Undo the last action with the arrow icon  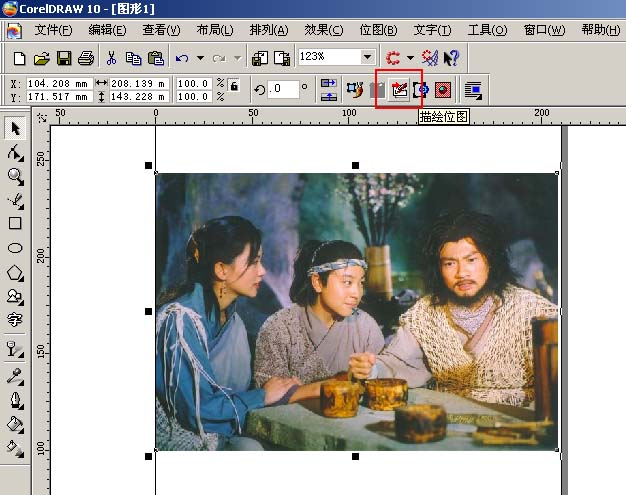[x=182, y=58]
